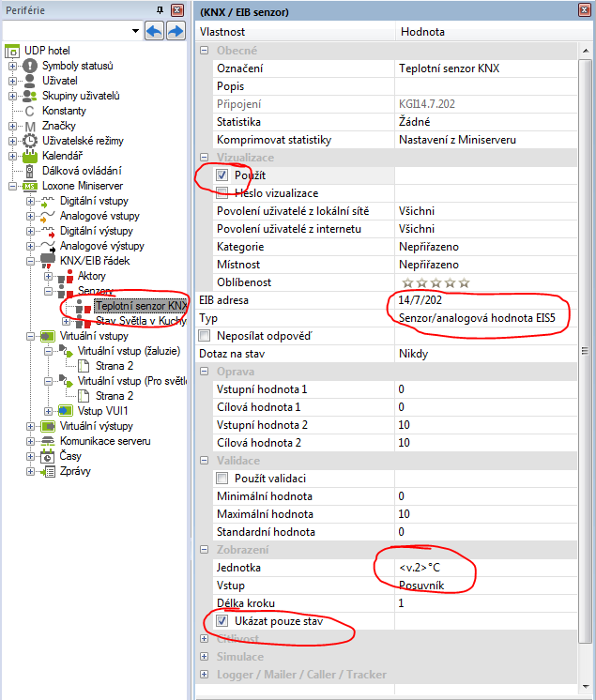Set Oblíbenost star rating
The height and width of the screenshot is (700, 596).
436,282
